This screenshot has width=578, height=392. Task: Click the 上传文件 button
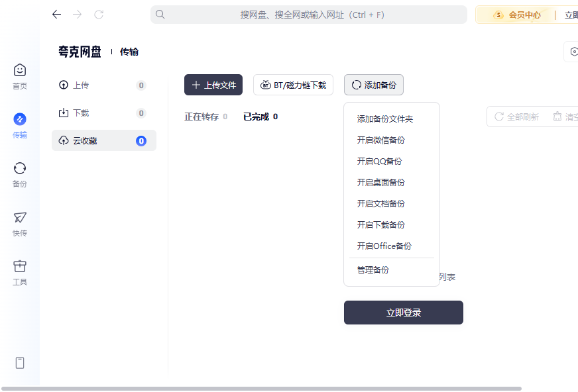click(213, 85)
